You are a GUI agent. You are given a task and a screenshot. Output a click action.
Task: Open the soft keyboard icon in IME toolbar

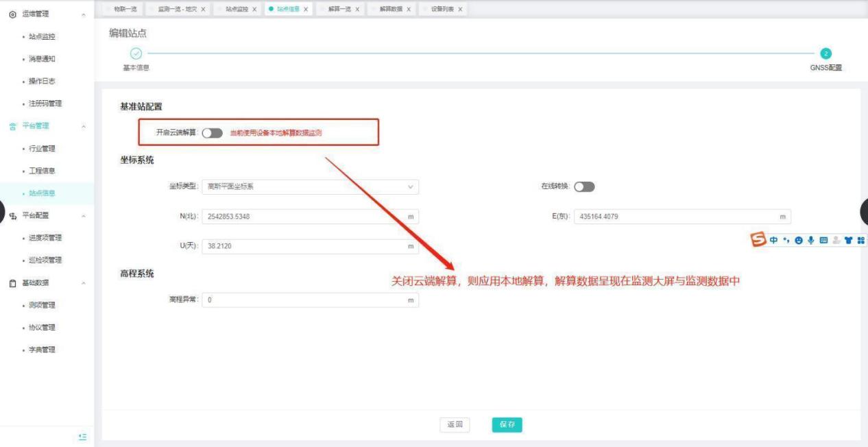tap(822, 241)
